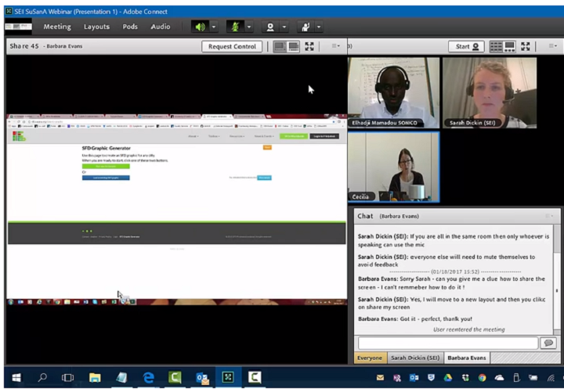Make the Share pod full screen
This screenshot has height=392, width=564.
(310, 46)
